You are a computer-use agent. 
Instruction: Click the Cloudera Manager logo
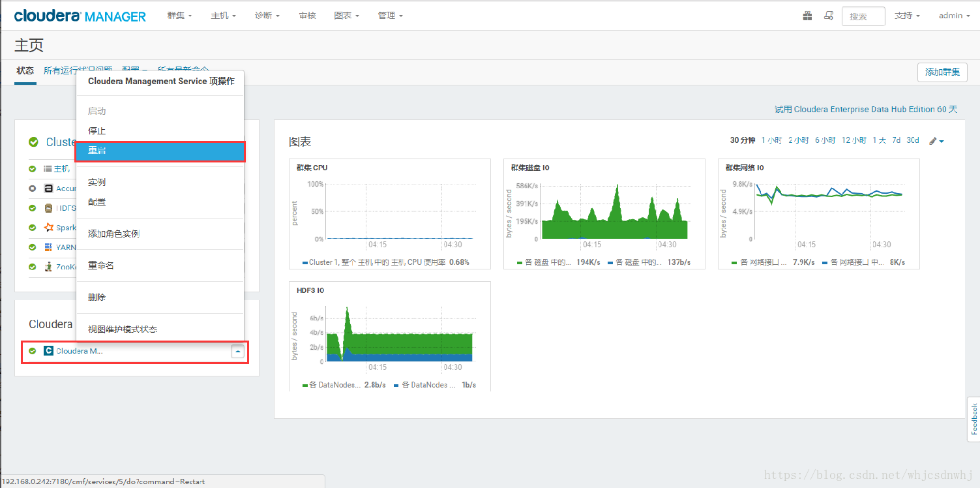pos(80,16)
